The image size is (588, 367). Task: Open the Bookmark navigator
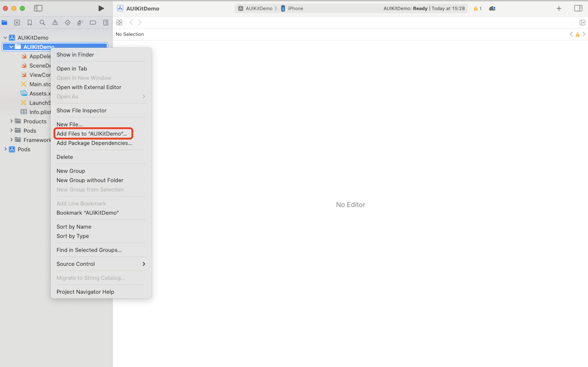30,23
